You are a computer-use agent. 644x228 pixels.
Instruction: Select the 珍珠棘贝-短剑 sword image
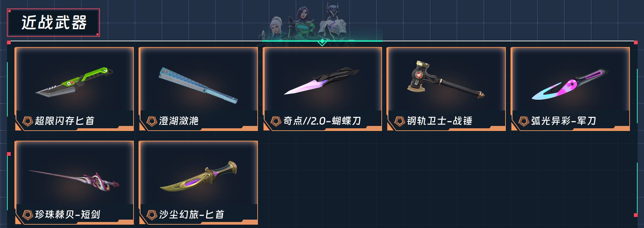click(x=74, y=179)
